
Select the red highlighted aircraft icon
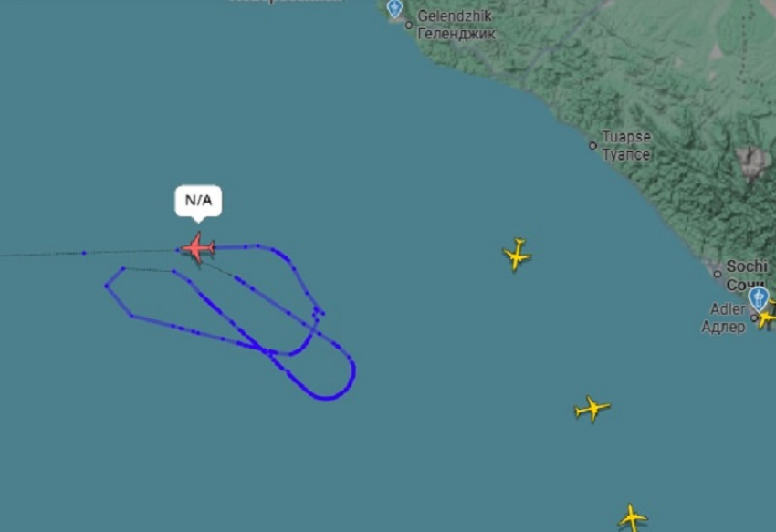coord(198,247)
